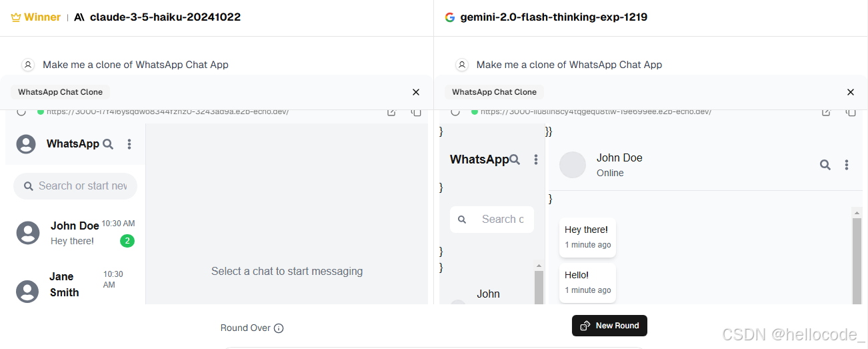Viewport: 868px width, 349px height.
Task: Open Jane Smith chat in left list
Action: point(75,286)
